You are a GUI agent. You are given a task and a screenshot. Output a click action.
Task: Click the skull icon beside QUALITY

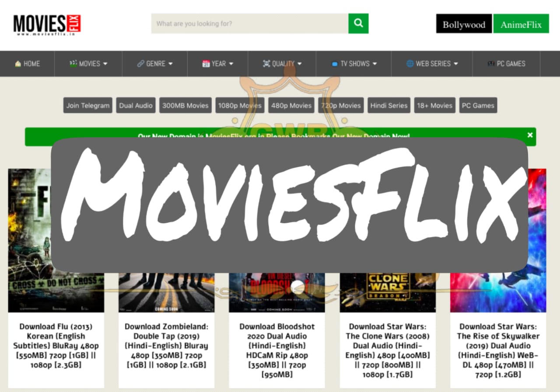pos(266,64)
